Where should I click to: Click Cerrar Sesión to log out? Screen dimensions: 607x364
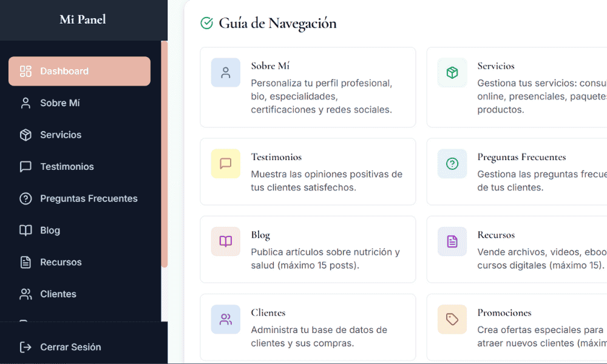click(x=70, y=347)
